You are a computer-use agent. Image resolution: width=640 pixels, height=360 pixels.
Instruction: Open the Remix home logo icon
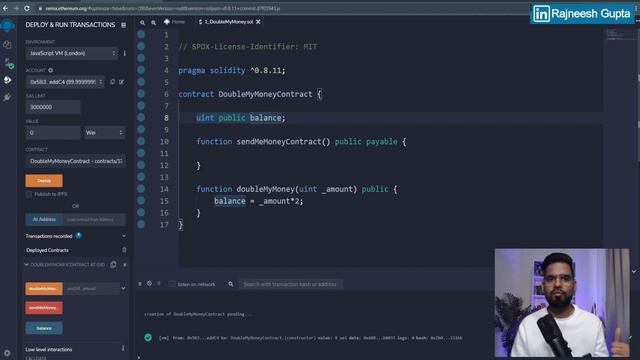point(7,26)
